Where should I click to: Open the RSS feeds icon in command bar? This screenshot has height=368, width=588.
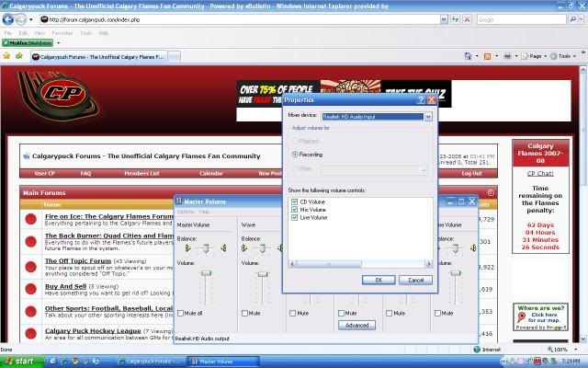pos(487,56)
